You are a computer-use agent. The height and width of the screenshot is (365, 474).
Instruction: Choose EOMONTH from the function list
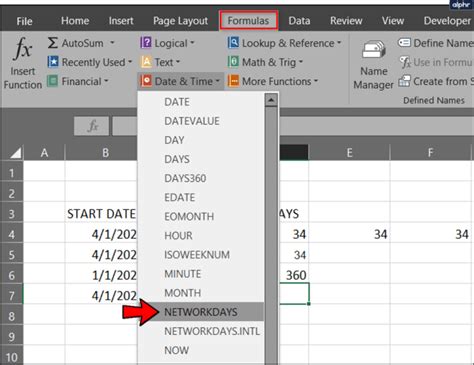click(x=201, y=216)
